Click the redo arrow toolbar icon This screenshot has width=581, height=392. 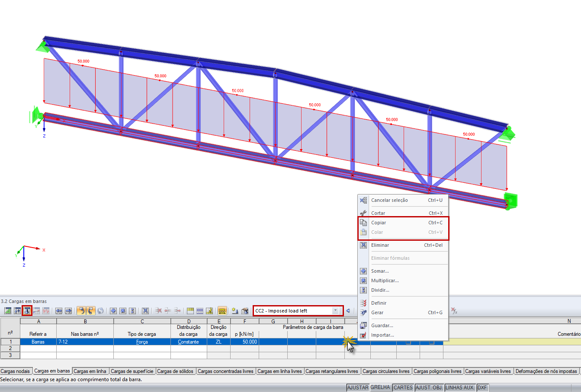point(90,311)
